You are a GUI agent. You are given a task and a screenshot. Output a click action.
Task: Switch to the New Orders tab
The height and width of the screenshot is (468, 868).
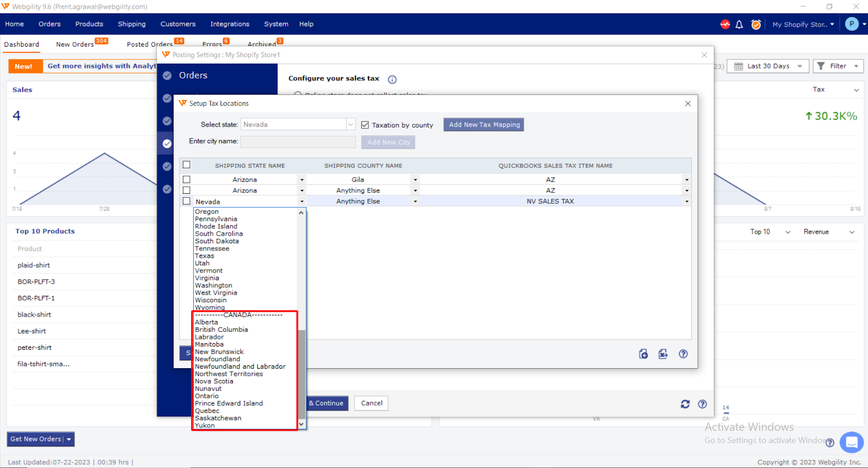point(75,45)
